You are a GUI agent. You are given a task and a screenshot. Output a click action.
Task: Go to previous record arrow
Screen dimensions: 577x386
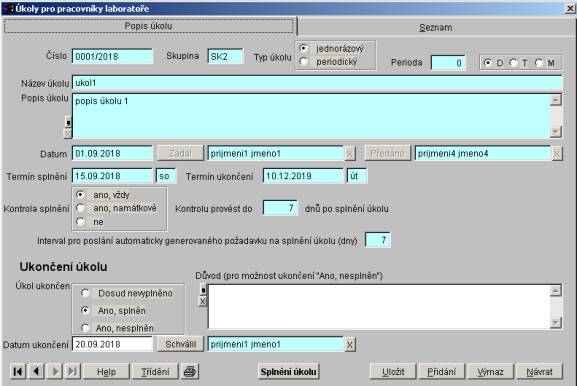click(x=36, y=372)
